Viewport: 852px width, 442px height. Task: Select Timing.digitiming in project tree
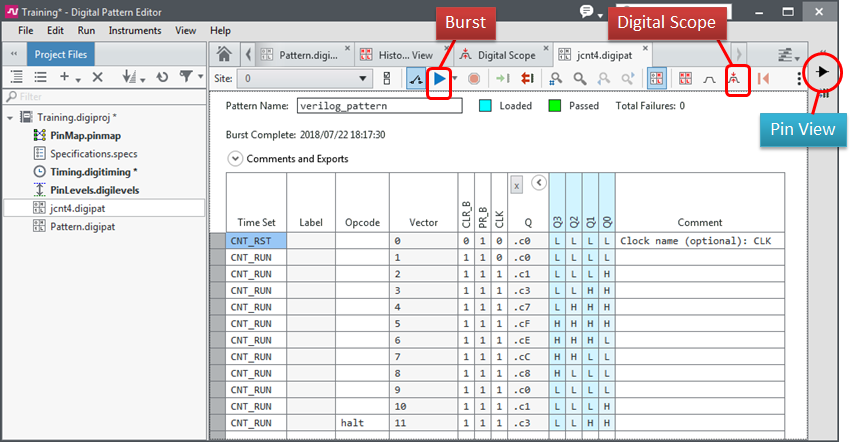[93, 172]
